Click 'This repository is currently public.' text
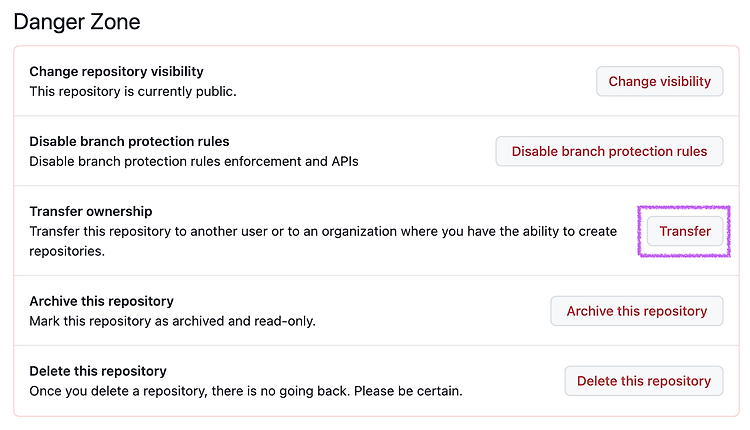The height and width of the screenshot is (430, 750). point(133,91)
